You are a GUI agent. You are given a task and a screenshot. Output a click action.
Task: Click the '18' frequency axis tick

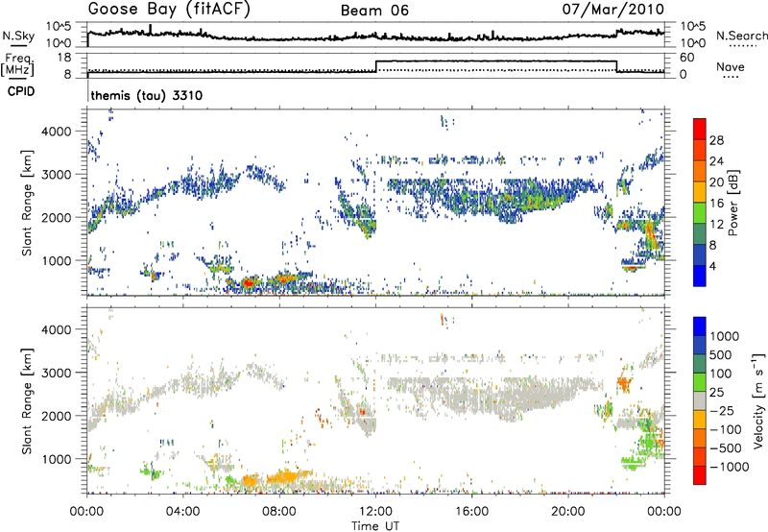coord(64,58)
